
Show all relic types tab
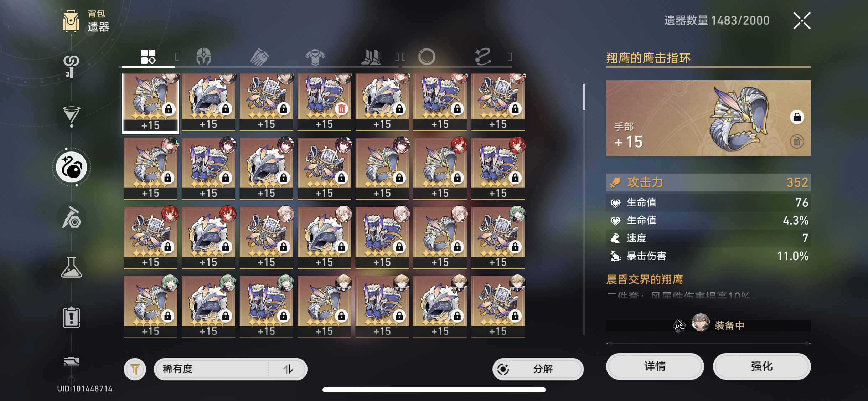pos(148,57)
